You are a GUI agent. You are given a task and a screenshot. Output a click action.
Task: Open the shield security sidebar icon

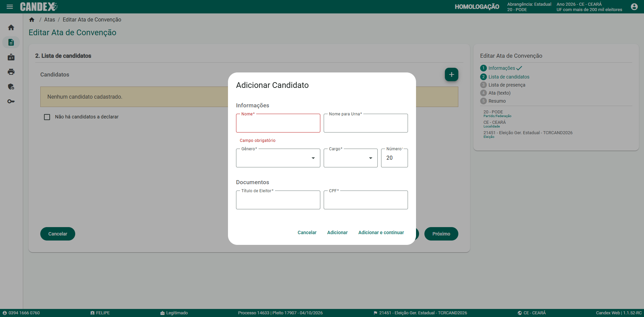(x=11, y=87)
